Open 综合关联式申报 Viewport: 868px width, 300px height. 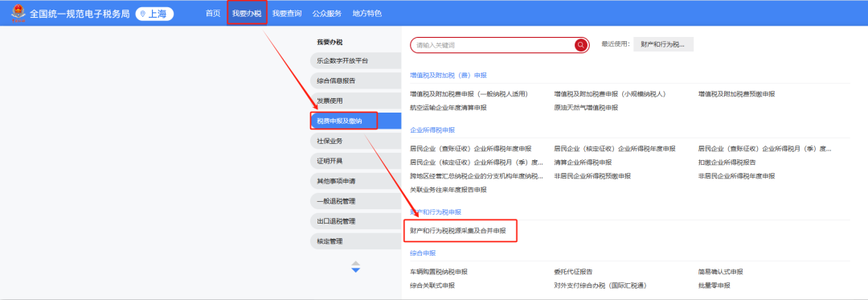432,286
